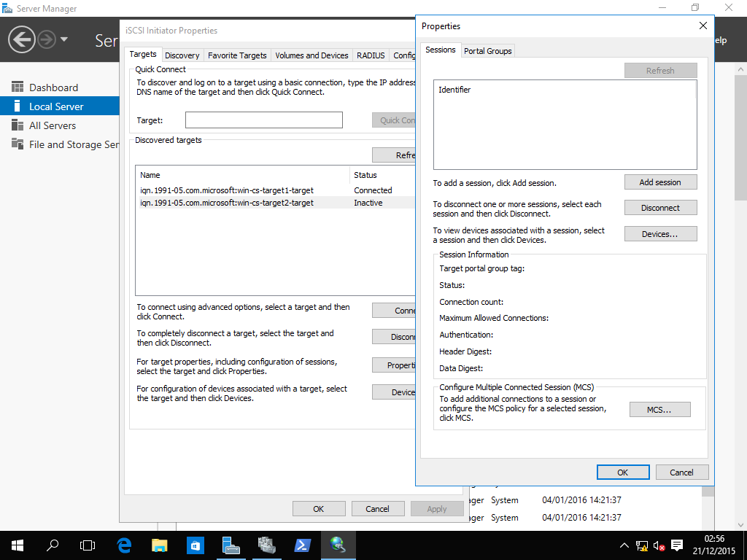
Task: Click in the Target text field
Action: coord(263,120)
